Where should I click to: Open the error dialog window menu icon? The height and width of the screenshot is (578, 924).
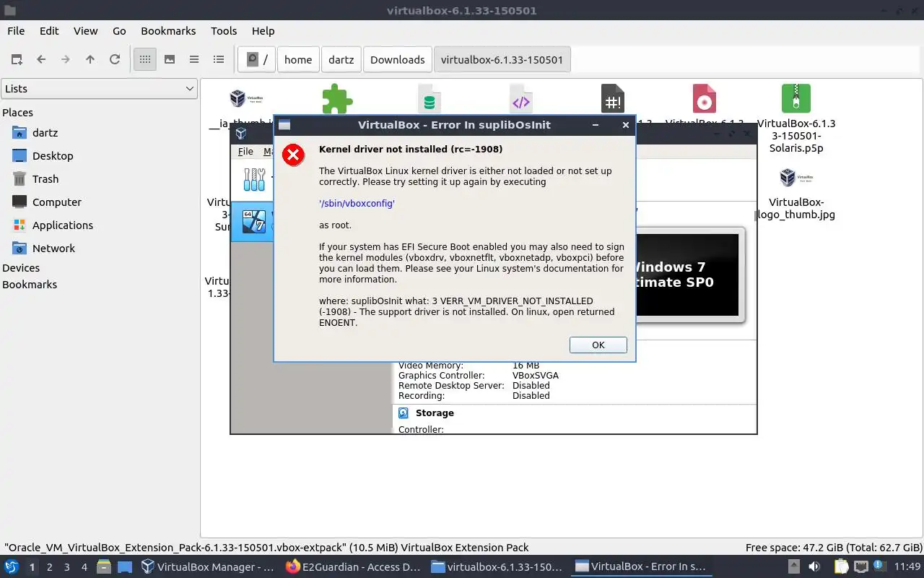(284, 125)
